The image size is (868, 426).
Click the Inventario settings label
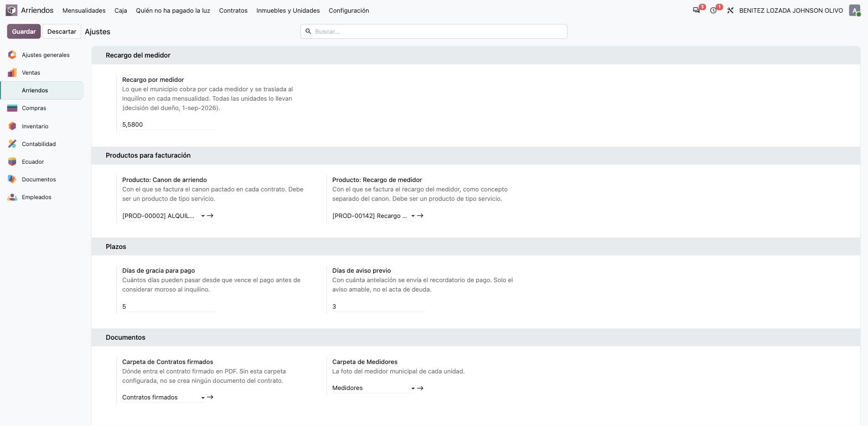(x=35, y=126)
